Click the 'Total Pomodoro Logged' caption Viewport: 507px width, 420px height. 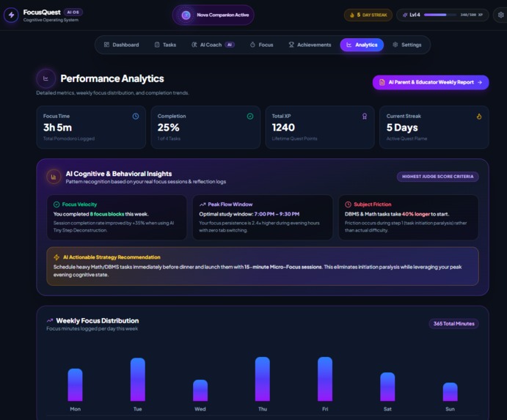coord(69,139)
